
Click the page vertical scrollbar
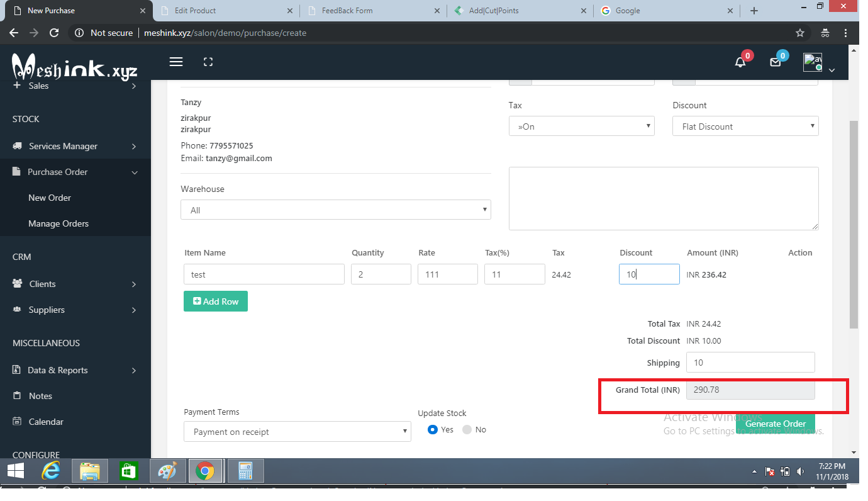pos(854,223)
